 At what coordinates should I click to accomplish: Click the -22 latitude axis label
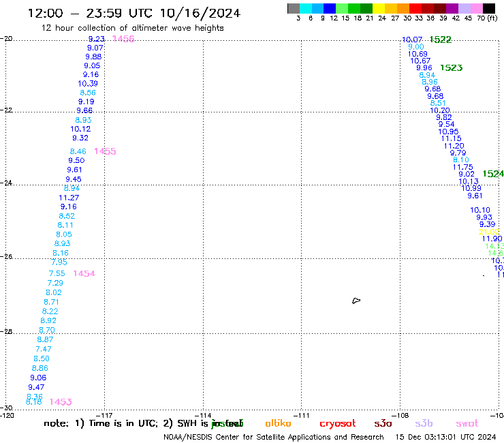[6, 110]
